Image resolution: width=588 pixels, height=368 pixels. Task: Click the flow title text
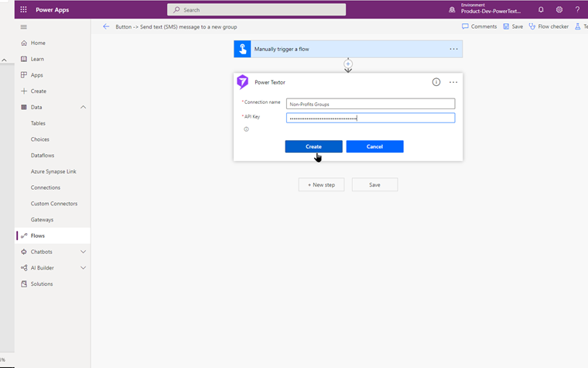click(176, 27)
